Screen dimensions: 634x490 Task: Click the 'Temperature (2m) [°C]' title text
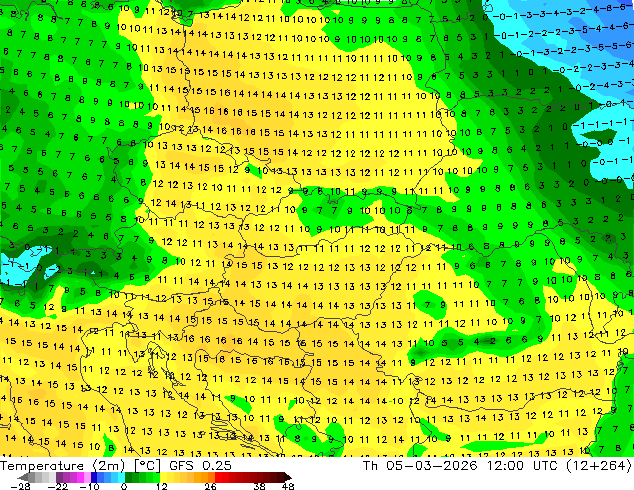pyautogui.click(x=80, y=466)
